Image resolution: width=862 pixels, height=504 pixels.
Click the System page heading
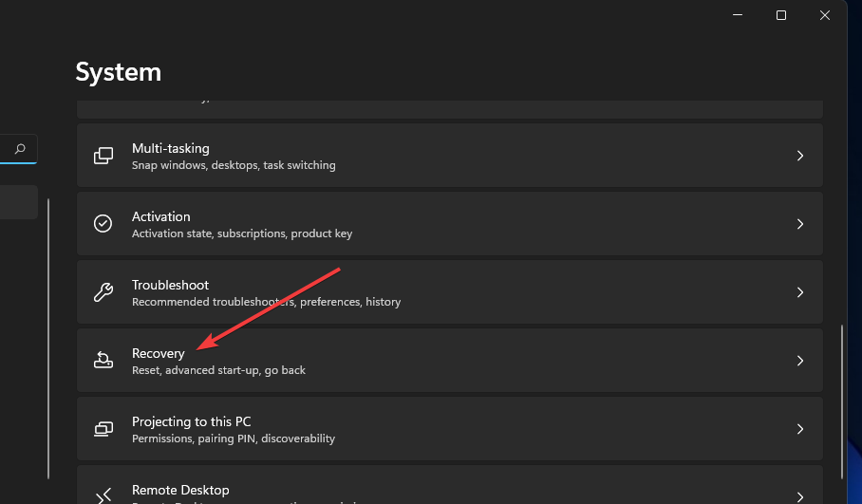pyautogui.click(x=119, y=72)
